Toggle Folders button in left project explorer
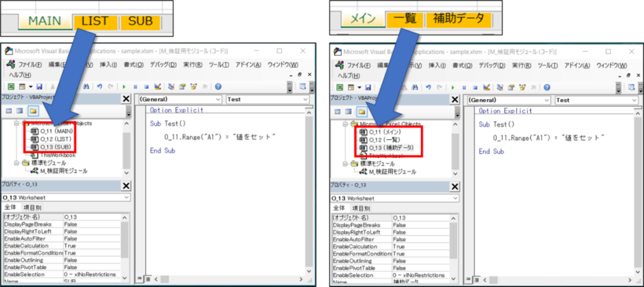 coord(31,112)
